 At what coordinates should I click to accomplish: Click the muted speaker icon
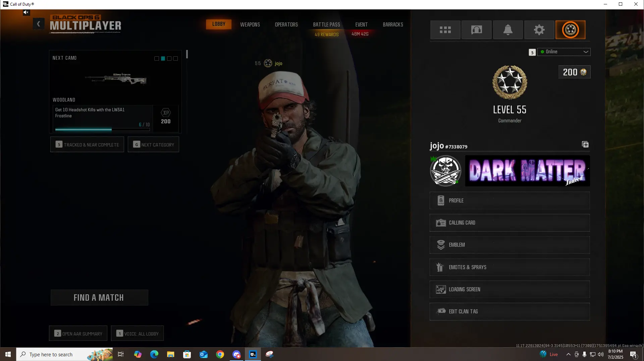click(26, 12)
